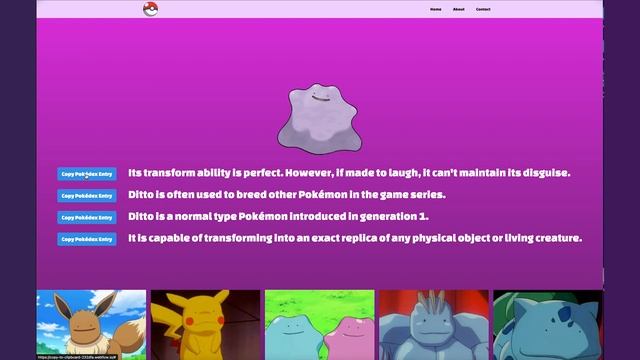Screen dimensions: 640x360
Task: Click the large Ditto image
Action: point(320,119)
